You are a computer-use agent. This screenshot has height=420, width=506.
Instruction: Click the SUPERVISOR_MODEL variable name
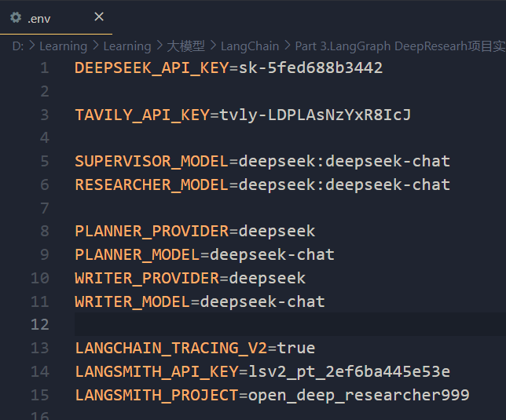point(152,162)
